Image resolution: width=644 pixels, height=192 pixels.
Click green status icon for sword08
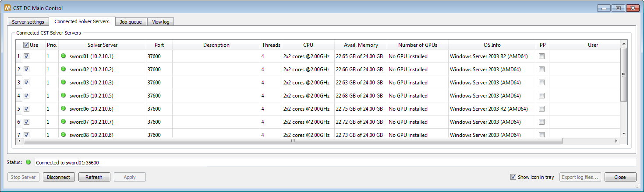[63, 134]
